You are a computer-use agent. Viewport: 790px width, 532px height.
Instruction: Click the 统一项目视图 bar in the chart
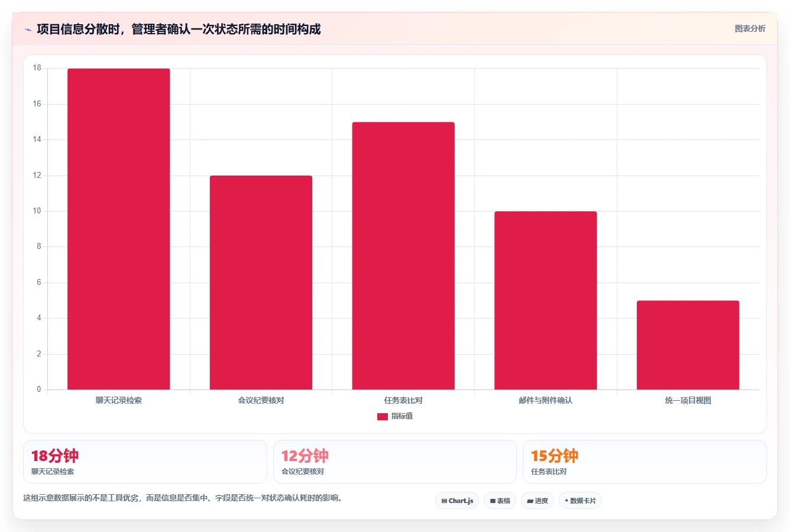[688, 345]
